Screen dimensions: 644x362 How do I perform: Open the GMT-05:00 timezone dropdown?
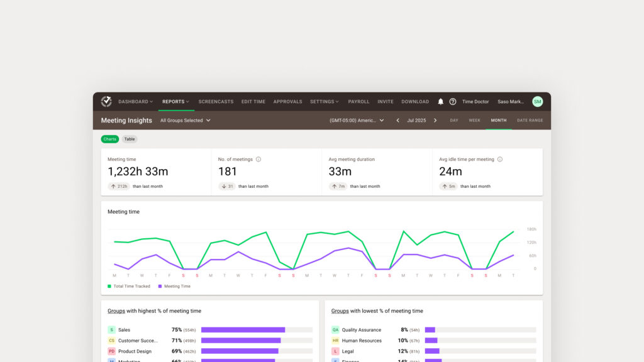(357, 121)
